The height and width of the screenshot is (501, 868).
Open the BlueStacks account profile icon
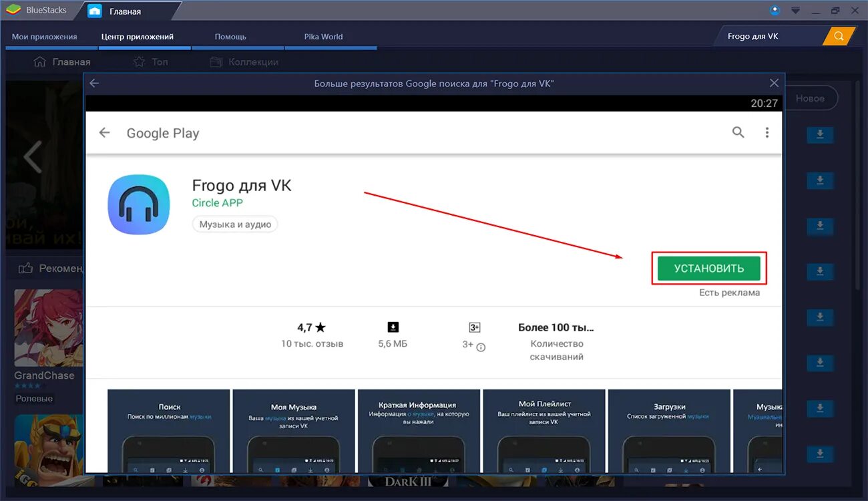[x=775, y=11]
